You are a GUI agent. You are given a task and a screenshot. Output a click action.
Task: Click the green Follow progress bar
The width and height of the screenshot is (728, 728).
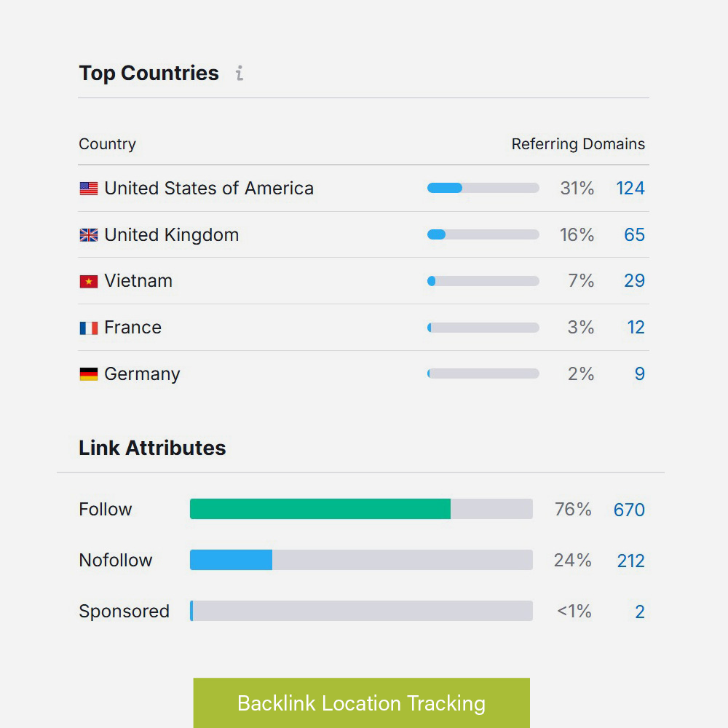point(320,509)
